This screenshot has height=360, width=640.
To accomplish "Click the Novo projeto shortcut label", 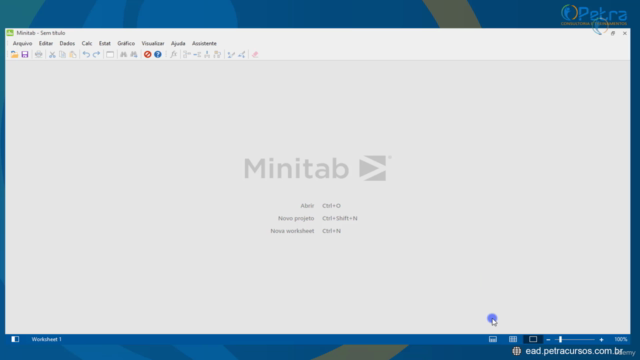I will (x=296, y=218).
